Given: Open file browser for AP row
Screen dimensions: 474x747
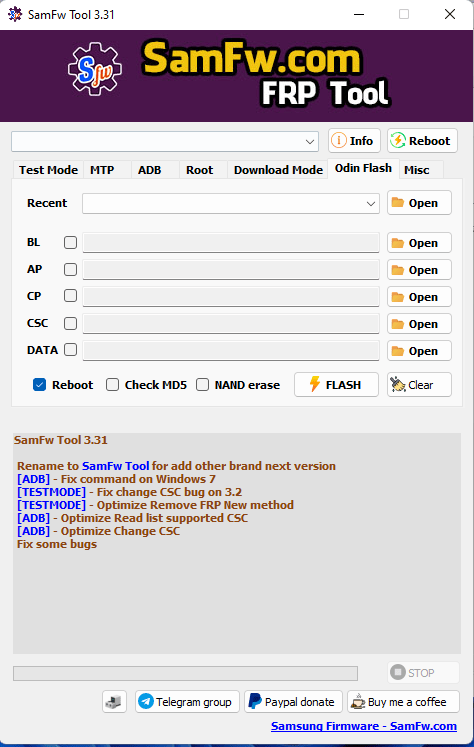Looking at the screenshot, I should point(419,270).
